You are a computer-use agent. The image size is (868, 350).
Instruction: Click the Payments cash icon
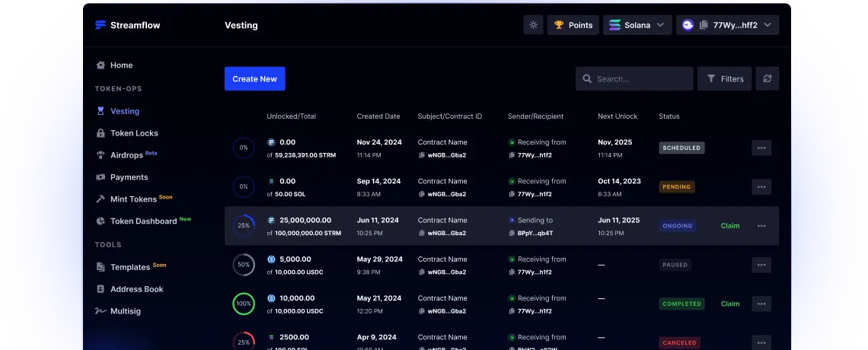(101, 177)
